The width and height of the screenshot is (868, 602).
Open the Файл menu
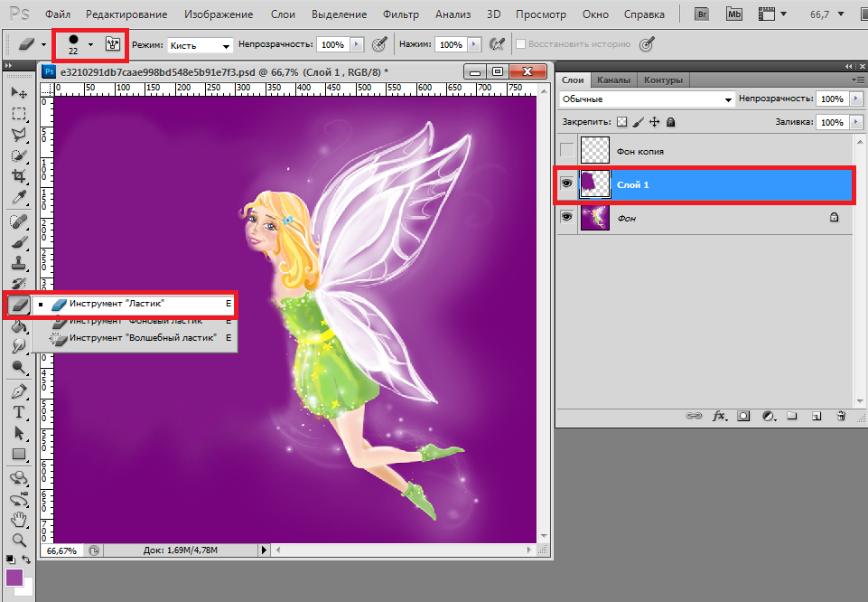[58, 14]
